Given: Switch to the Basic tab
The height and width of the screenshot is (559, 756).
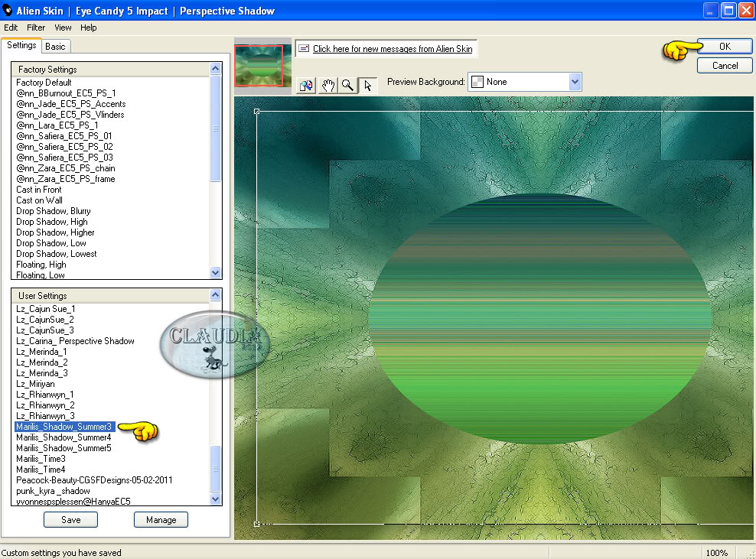Looking at the screenshot, I should (x=55, y=46).
